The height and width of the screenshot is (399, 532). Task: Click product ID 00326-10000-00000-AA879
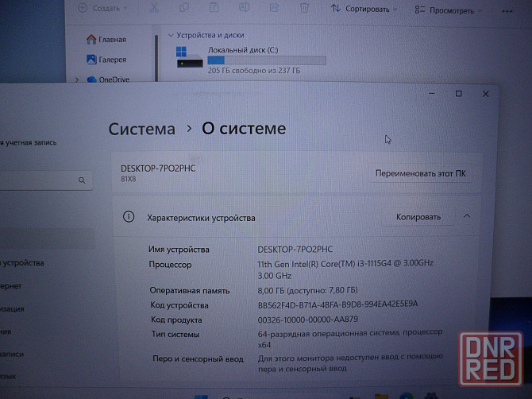pyautogui.click(x=307, y=320)
